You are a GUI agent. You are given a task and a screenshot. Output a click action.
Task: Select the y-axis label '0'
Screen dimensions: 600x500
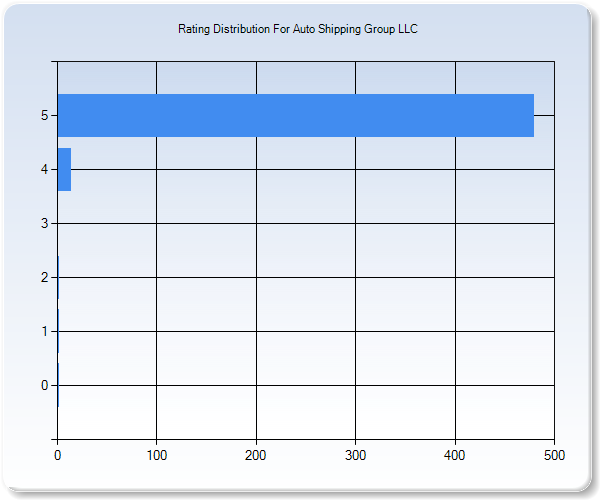[x=44, y=385]
